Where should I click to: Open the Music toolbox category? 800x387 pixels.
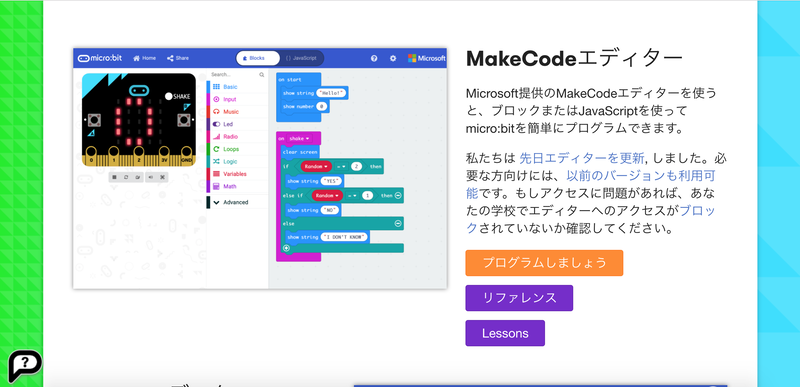[x=237, y=112]
